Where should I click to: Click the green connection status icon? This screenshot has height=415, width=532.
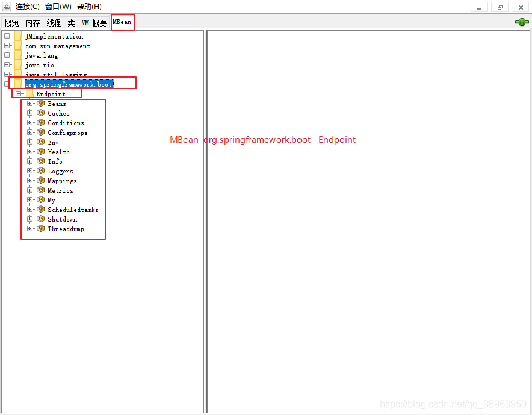522,22
